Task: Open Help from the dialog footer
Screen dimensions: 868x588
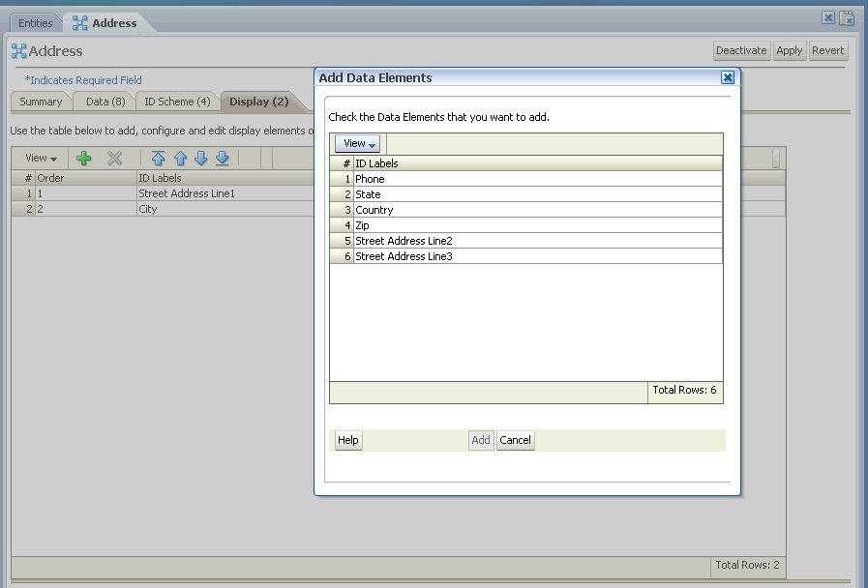Action: (x=347, y=440)
